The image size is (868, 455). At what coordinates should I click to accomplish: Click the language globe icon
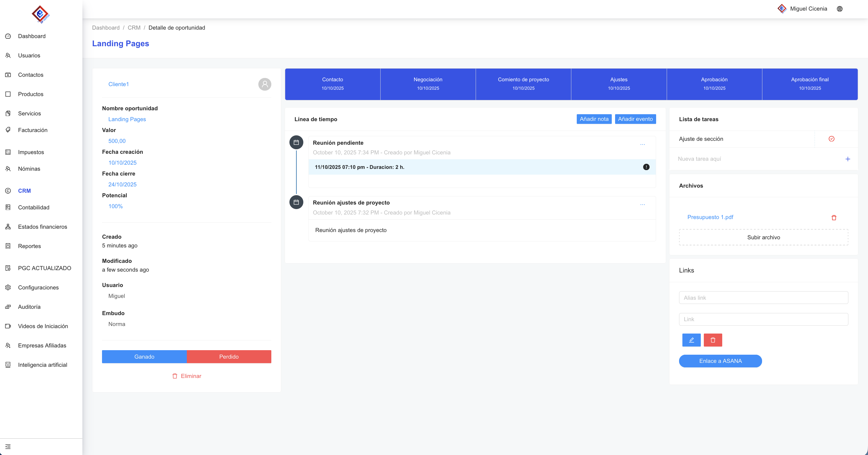[x=839, y=9]
